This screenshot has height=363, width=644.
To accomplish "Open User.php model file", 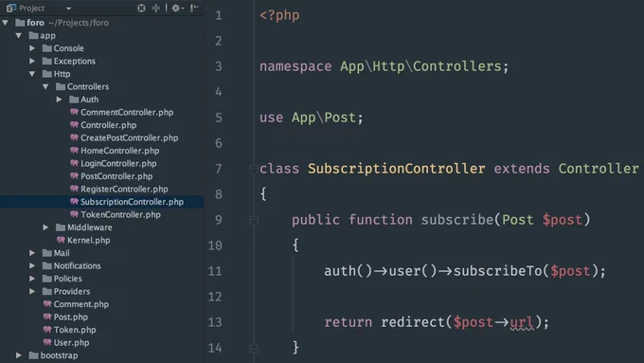I will pyautogui.click(x=71, y=342).
